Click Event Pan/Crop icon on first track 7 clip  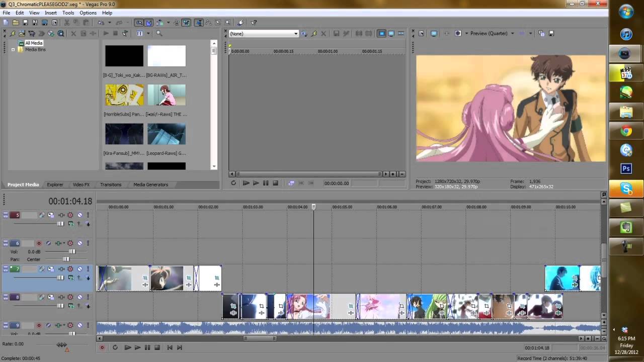[145, 277]
